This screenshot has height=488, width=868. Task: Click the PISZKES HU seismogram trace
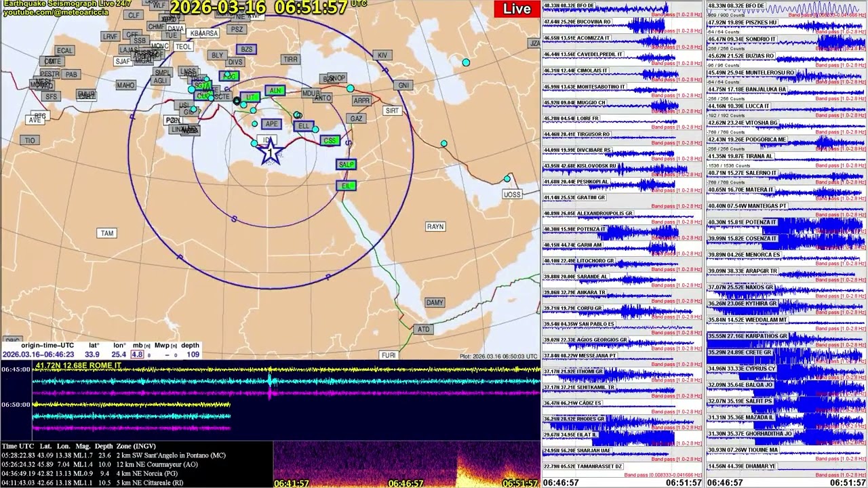click(x=787, y=25)
